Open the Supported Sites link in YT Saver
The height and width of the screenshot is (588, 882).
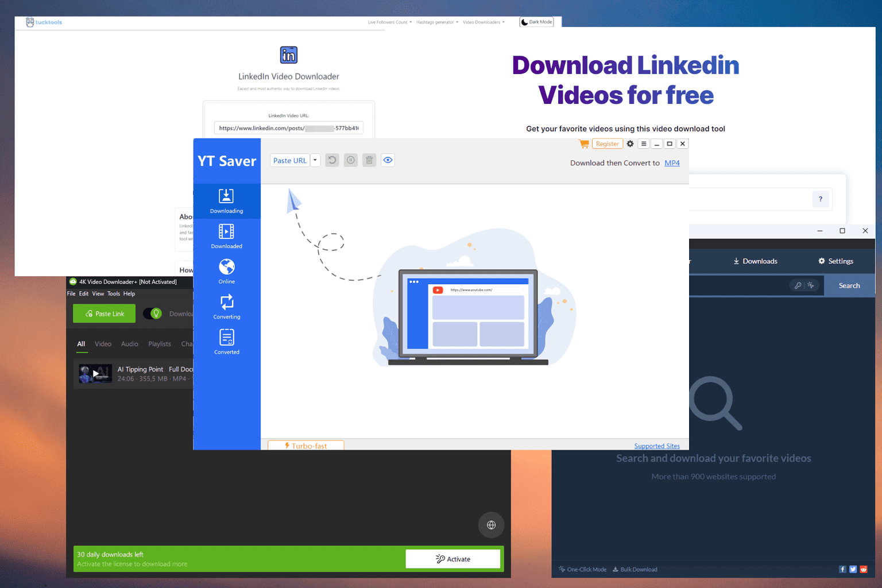(x=656, y=446)
